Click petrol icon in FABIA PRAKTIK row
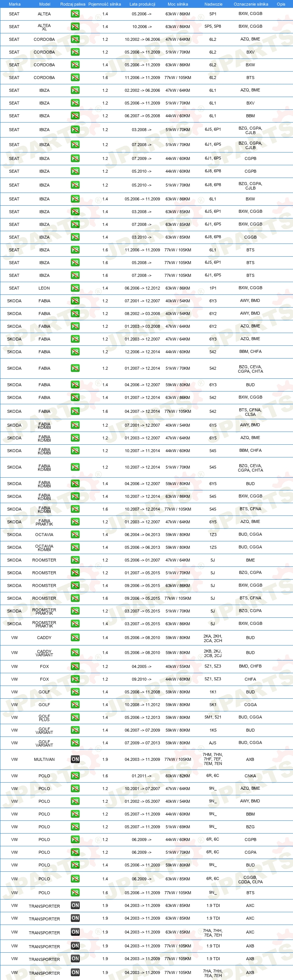This screenshot has height=980, width=293. pos(75,522)
